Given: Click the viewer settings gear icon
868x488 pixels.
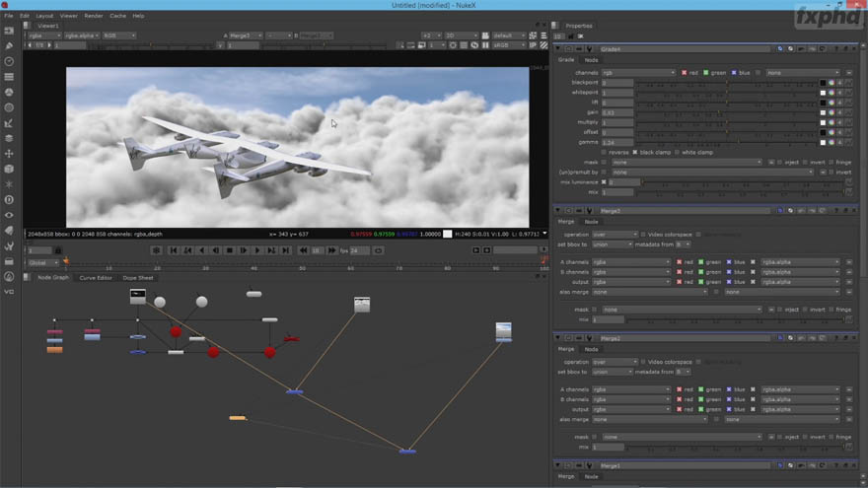Looking at the screenshot, I should (x=157, y=250).
